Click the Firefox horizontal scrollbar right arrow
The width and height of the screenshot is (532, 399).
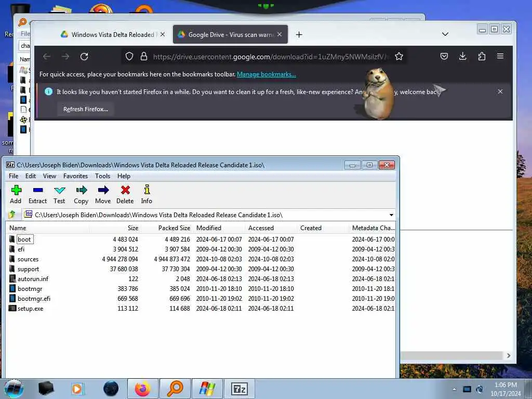click(x=509, y=355)
